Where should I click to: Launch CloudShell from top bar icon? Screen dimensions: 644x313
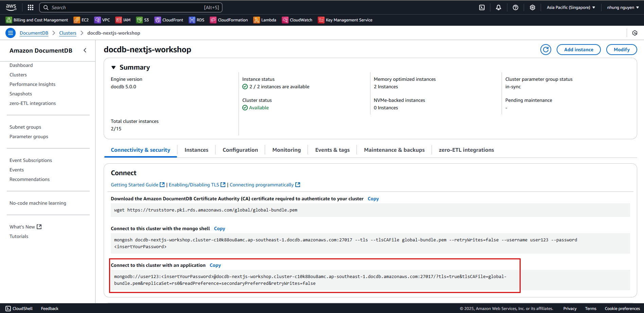click(x=482, y=7)
